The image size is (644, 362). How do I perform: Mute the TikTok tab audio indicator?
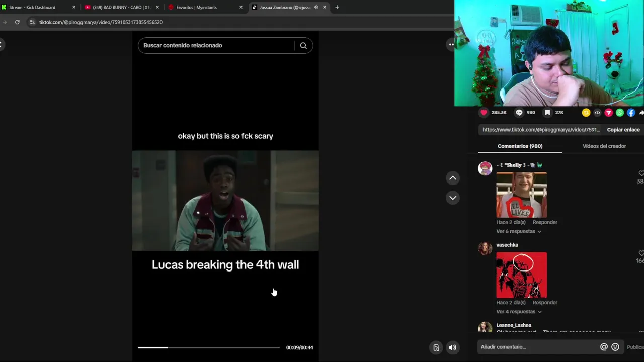coord(316,7)
